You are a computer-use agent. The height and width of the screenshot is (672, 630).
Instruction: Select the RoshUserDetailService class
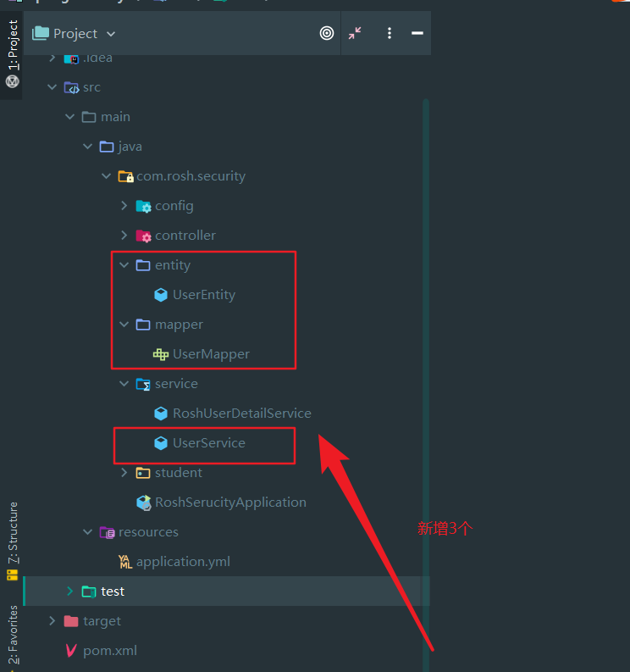click(x=242, y=414)
